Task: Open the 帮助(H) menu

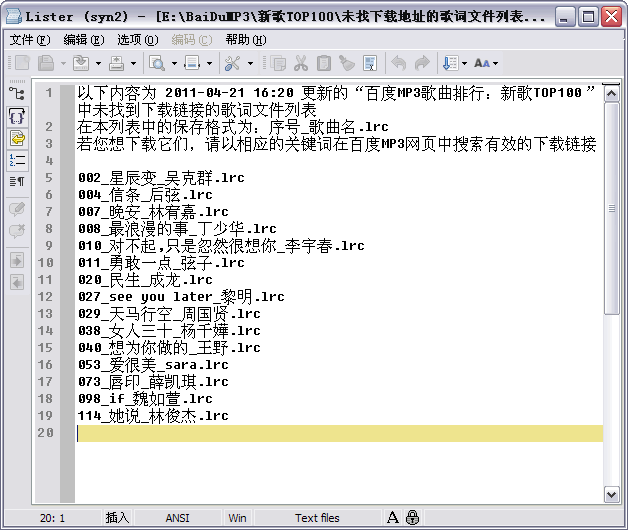Action: pyautogui.click(x=246, y=40)
